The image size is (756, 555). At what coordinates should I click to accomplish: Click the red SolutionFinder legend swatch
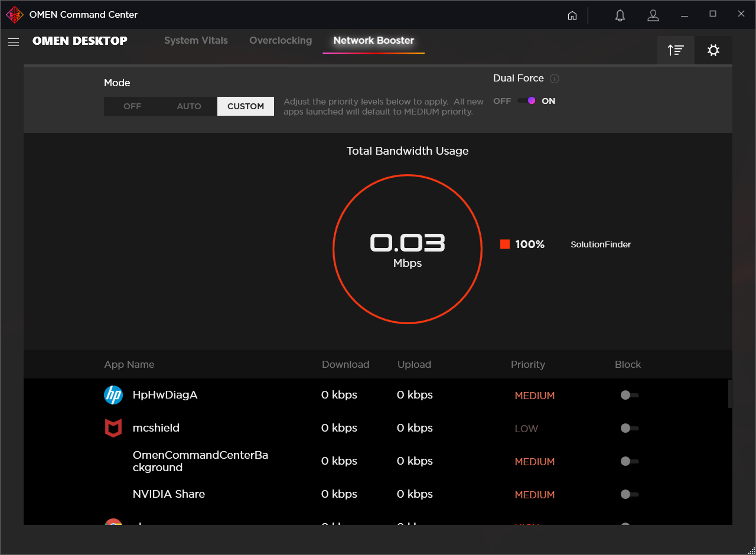pos(505,244)
